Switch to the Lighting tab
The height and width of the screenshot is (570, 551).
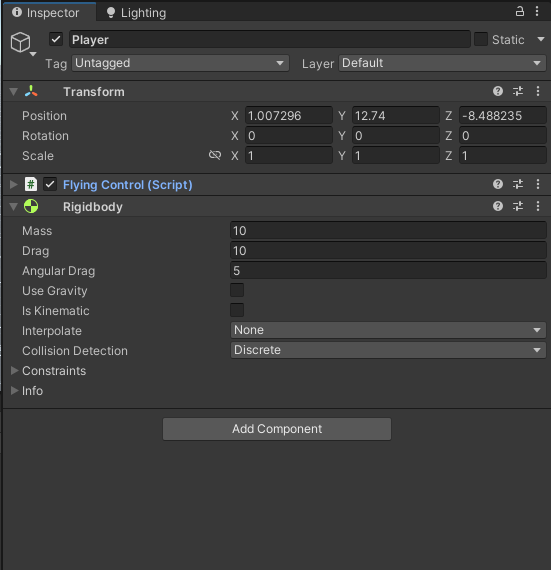136,13
